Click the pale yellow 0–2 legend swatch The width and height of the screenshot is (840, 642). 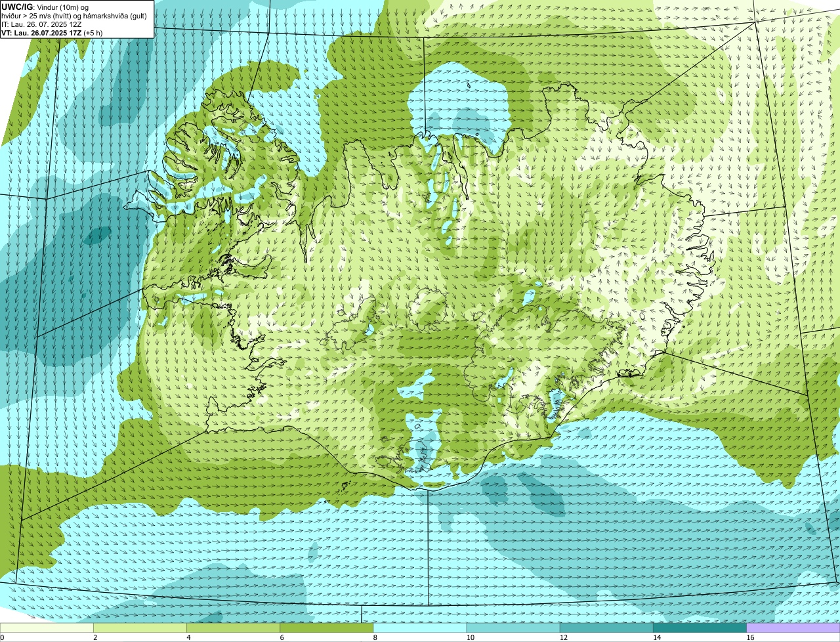(47, 628)
